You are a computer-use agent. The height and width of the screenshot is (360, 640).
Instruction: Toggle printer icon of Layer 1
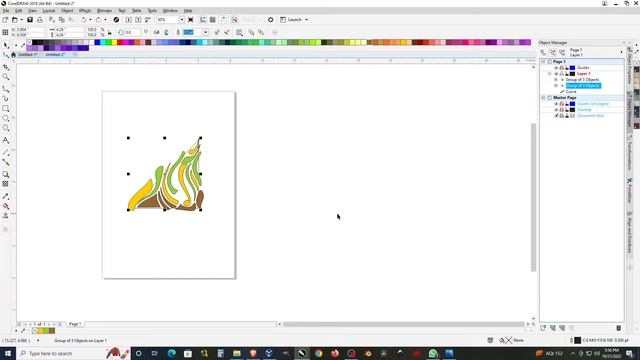pos(561,74)
